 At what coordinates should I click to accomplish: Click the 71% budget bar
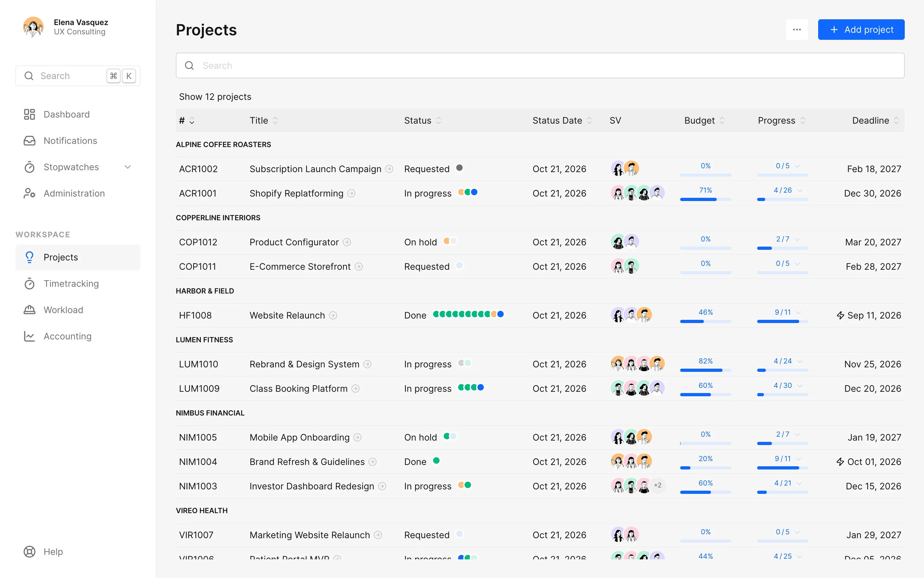(705, 199)
